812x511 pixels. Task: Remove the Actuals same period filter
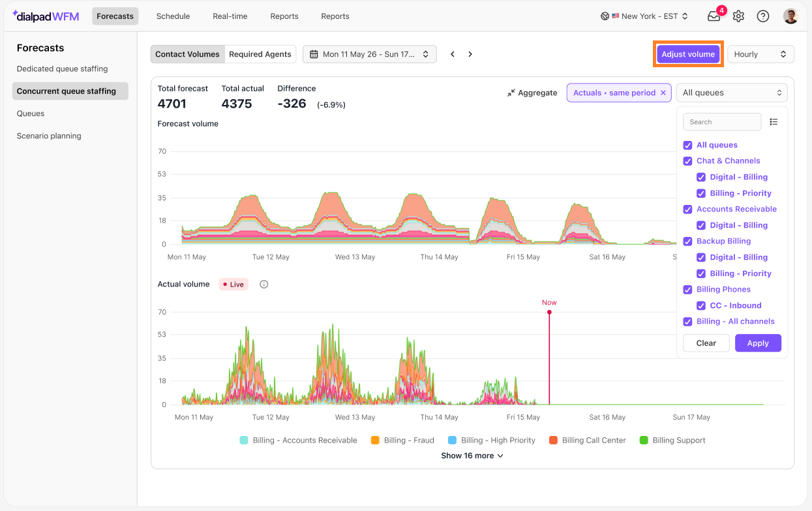pos(663,93)
